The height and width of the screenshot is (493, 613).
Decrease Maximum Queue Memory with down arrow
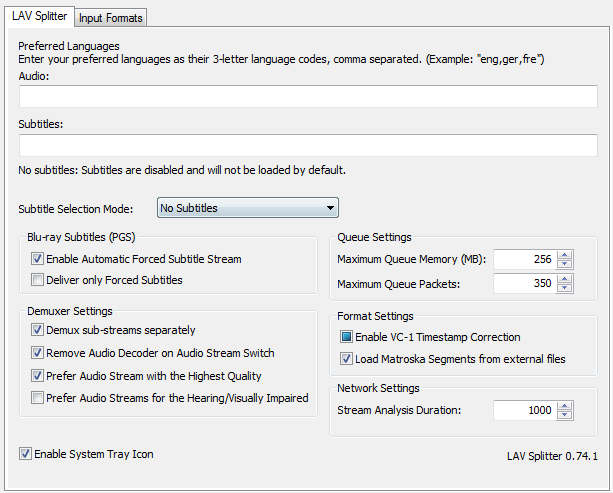(x=565, y=265)
